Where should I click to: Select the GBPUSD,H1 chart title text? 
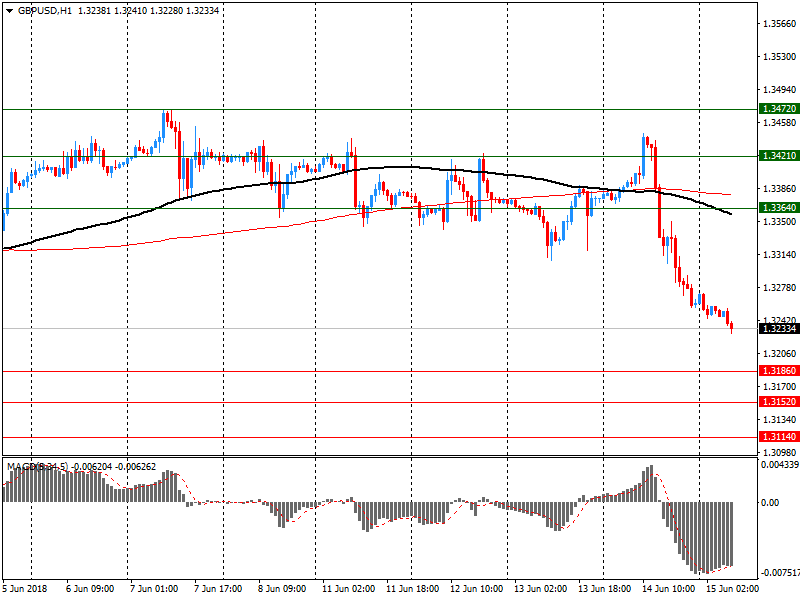45,11
